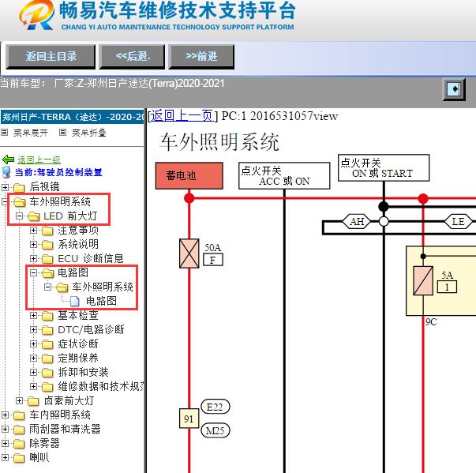Expand the 症状诊断 node

tap(33, 343)
